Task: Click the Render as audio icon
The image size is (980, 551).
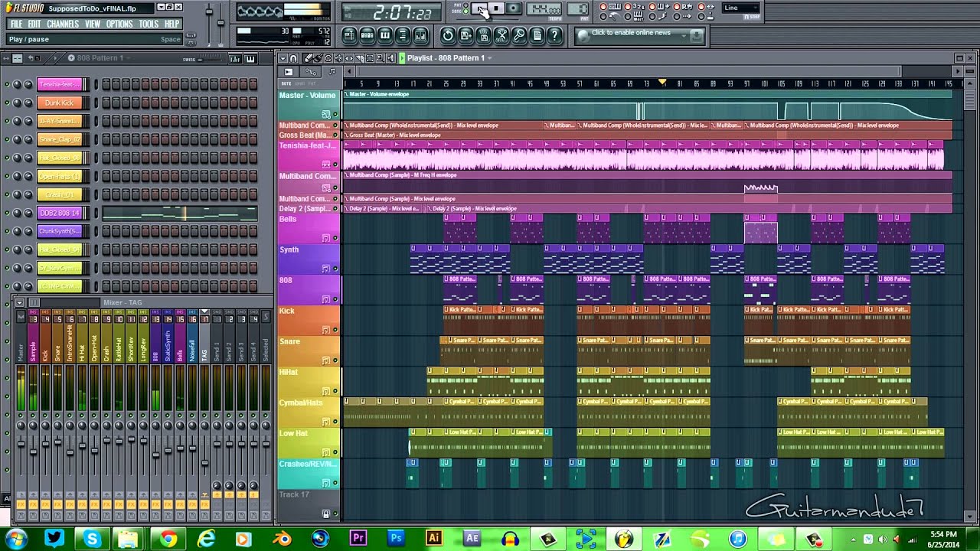Action: [483, 35]
